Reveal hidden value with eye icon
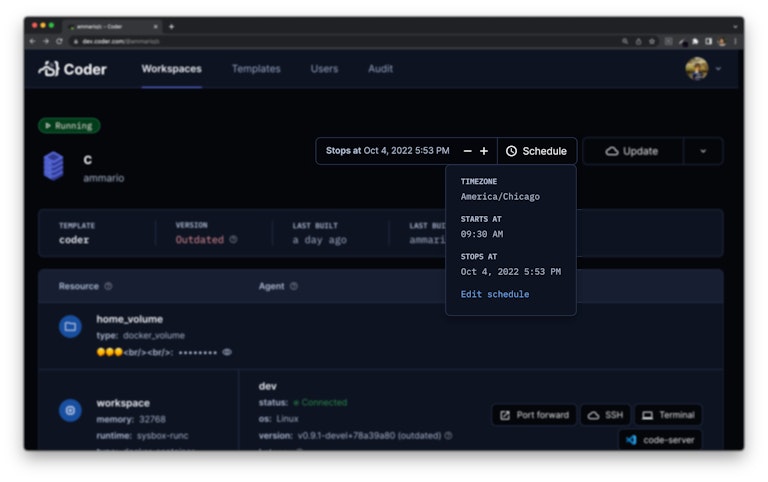768x482 pixels. [x=227, y=352]
